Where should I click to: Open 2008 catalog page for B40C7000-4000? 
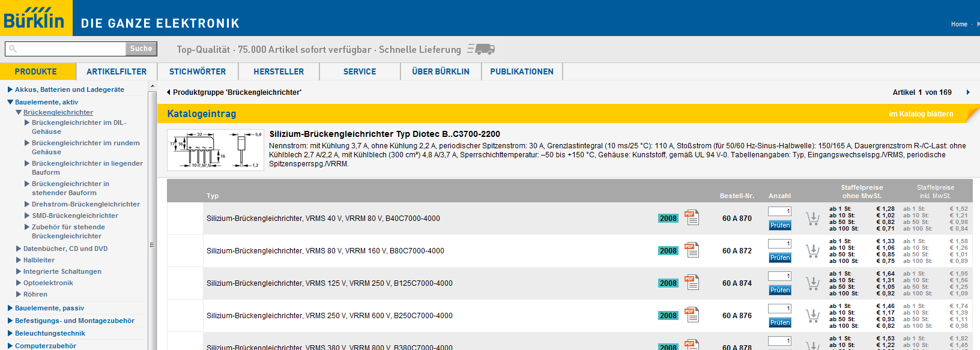tap(668, 219)
